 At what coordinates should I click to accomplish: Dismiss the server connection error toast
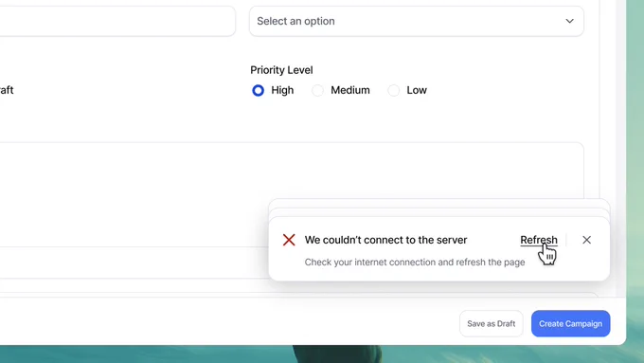[x=586, y=240]
